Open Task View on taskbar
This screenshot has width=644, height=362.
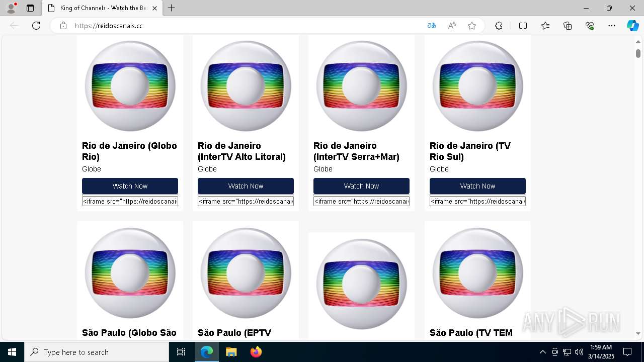[181, 352]
